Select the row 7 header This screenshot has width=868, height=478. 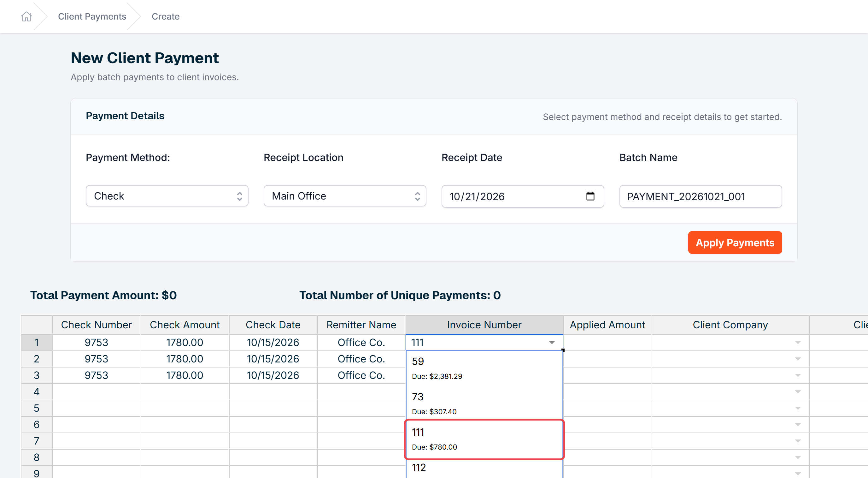(x=37, y=441)
